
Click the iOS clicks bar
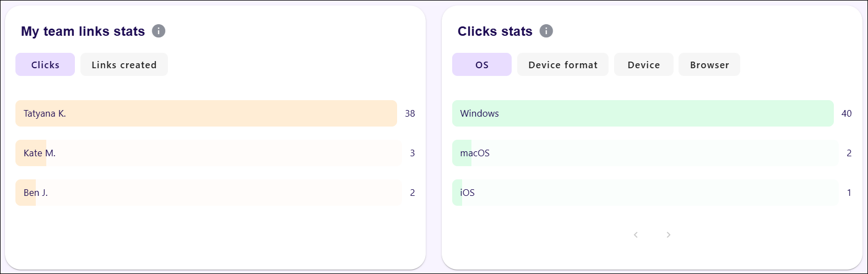point(644,193)
